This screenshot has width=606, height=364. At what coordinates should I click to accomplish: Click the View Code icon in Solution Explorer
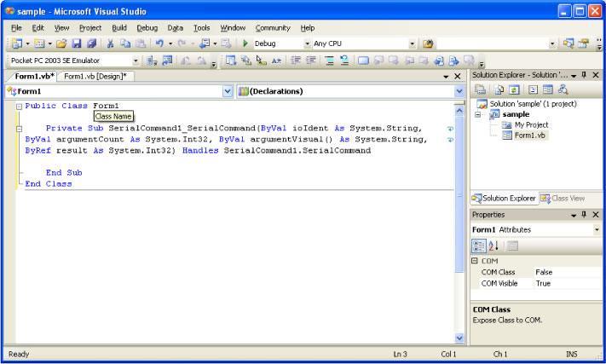tap(533, 90)
